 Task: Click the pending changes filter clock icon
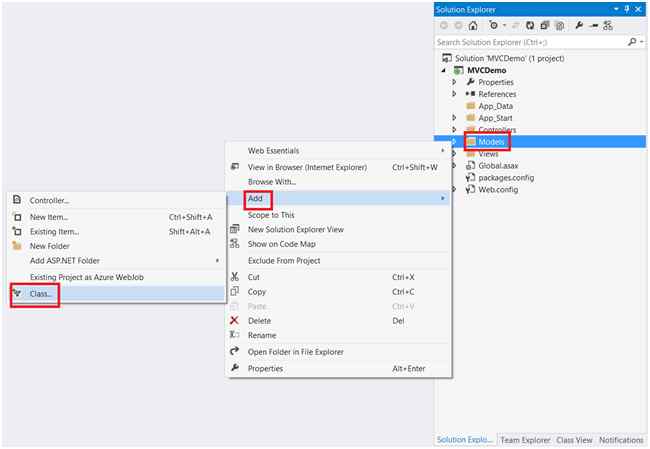(x=493, y=26)
